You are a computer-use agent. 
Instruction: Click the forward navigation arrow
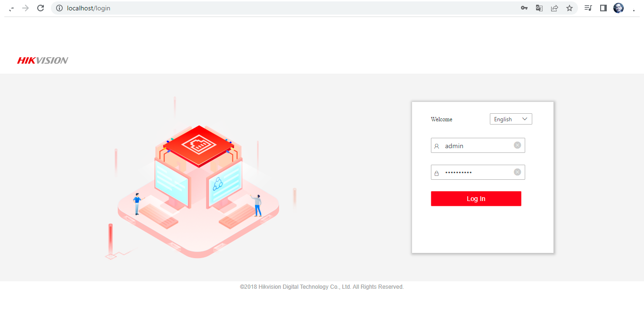click(x=25, y=8)
